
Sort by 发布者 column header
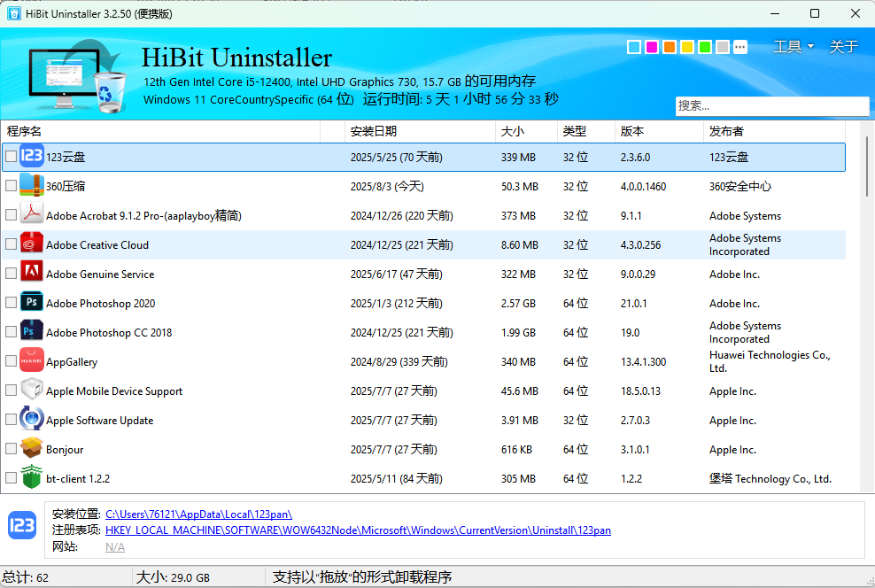coord(774,131)
